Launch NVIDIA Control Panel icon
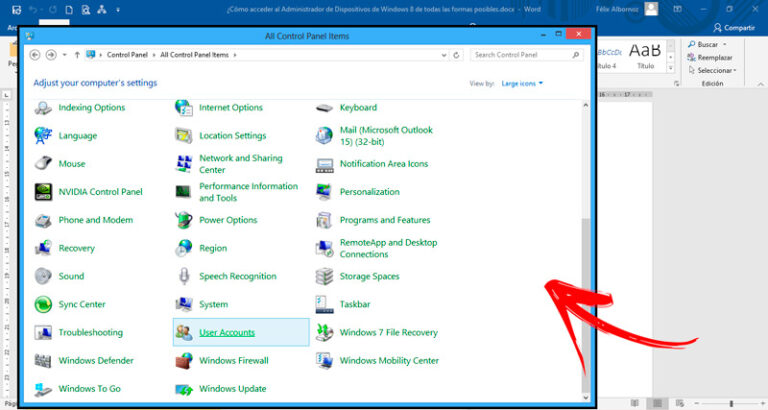The height and width of the screenshot is (410, 768). pos(43,192)
